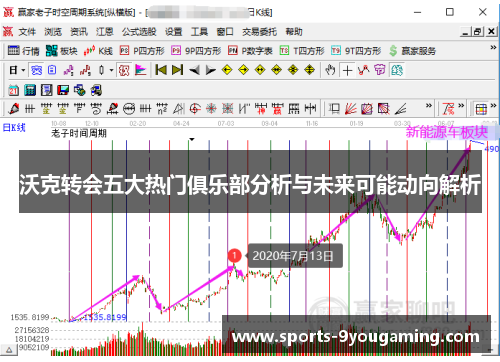Open the calendar 21 icon
500x362 pixels.
click(14, 90)
